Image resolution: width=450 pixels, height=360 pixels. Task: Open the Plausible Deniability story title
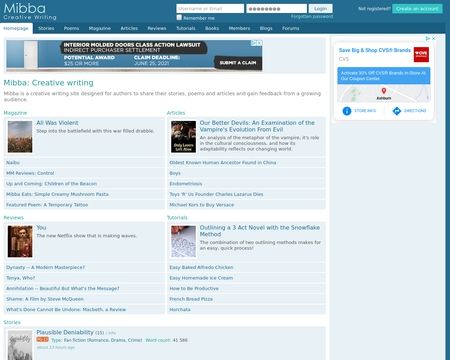tap(65, 332)
